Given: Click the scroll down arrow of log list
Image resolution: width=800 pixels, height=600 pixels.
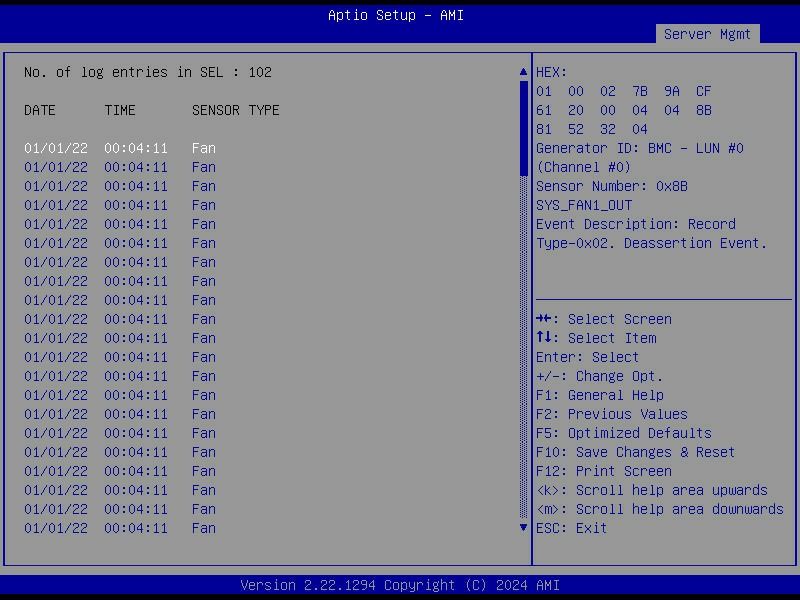Looking at the screenshot, I should coord(523,528).
